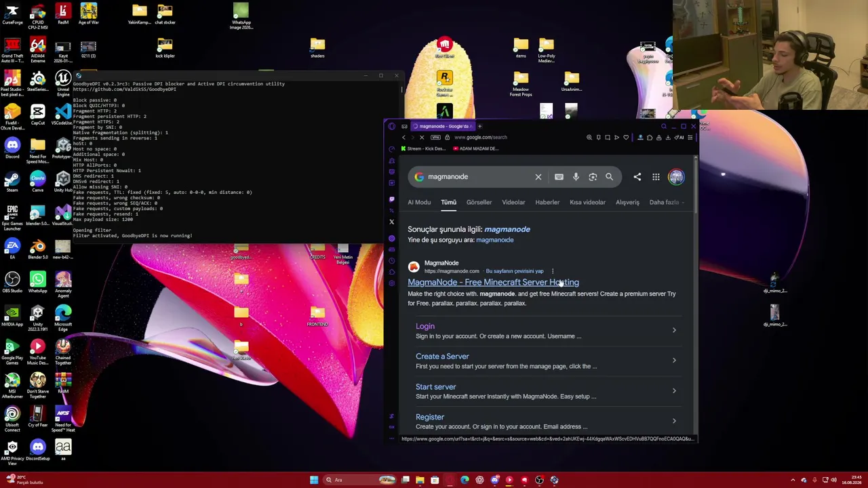Submit search with the magnifier icon
This screenshot has height=488, width=868.
[609, 177]
